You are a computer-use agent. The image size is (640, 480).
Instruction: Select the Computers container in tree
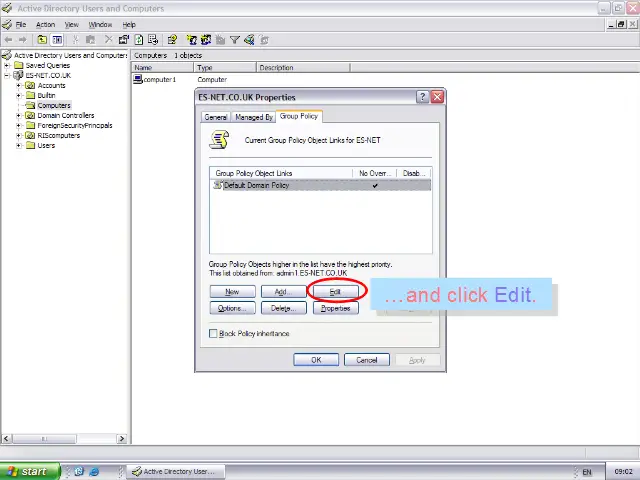pyautogui.click(x=54, y=105)
